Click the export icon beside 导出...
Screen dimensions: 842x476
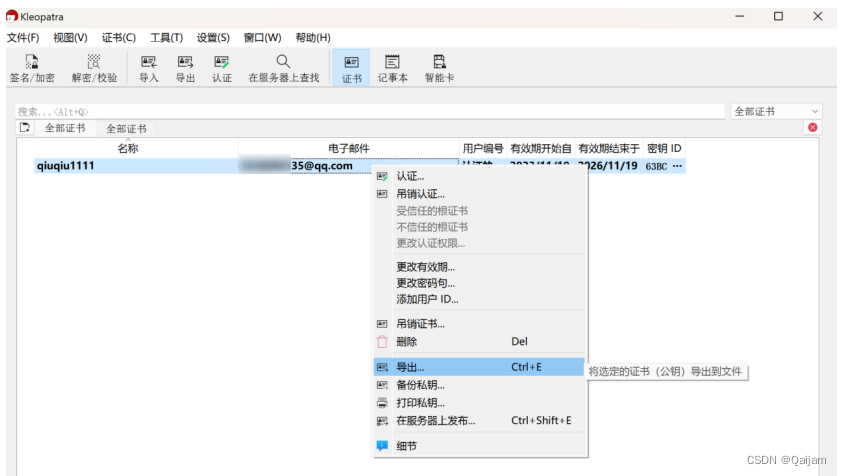pyautogui.click(x=382, y=367)
